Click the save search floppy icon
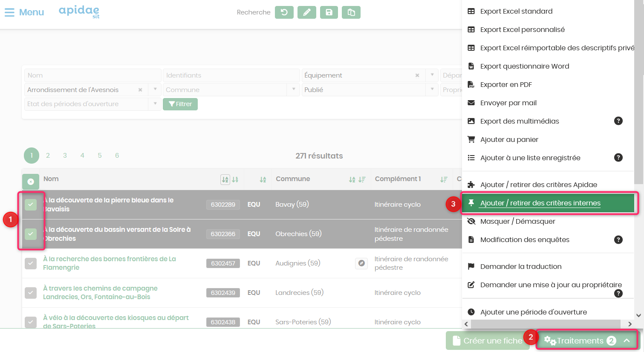Viewport: 644px width, 352px height. pyautogui.click(x=329, y=12)
